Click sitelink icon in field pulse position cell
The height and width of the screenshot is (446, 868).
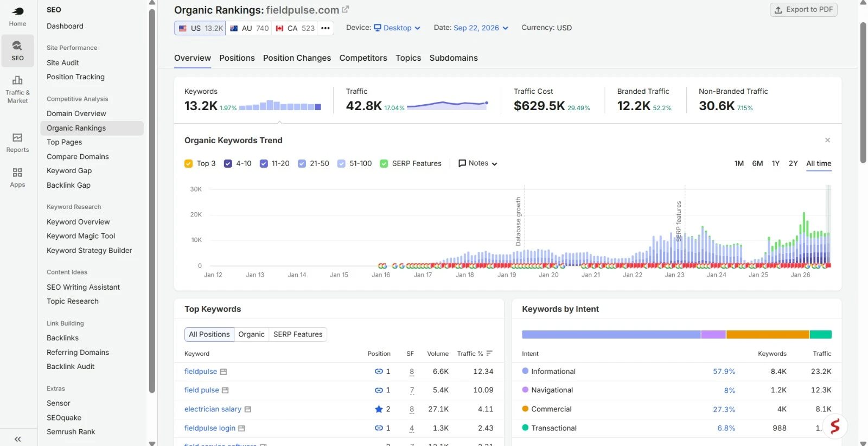[x=379, y=390]
